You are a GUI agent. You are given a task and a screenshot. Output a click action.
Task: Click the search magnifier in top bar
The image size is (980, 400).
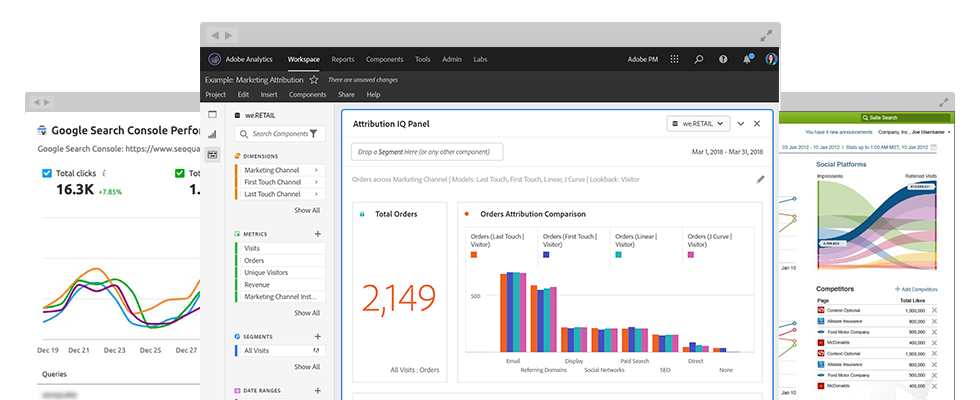[x=699, y=59]
